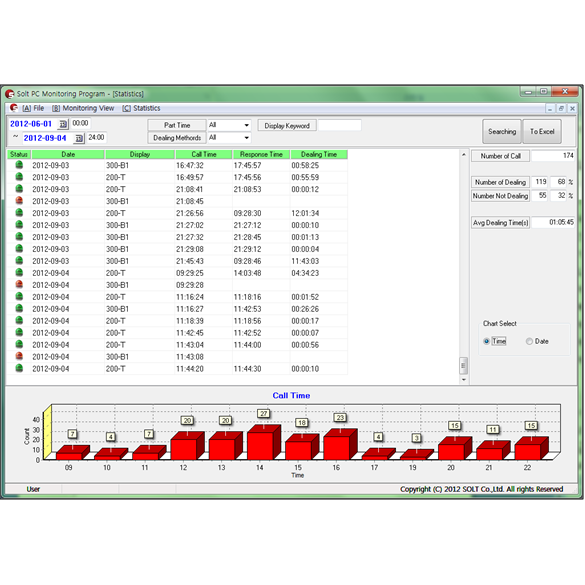Open the Statistics menu
This screenshot has height=585, width=585.
coord(141,108)
